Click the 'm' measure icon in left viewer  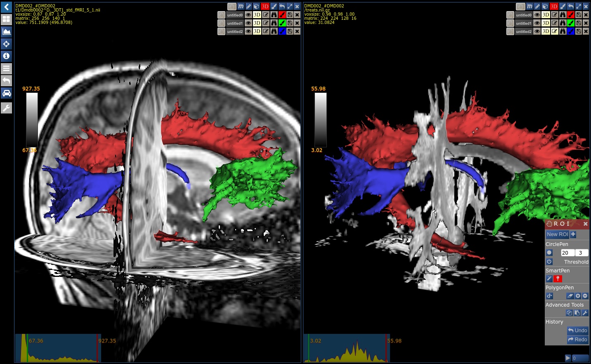point(241,7)
